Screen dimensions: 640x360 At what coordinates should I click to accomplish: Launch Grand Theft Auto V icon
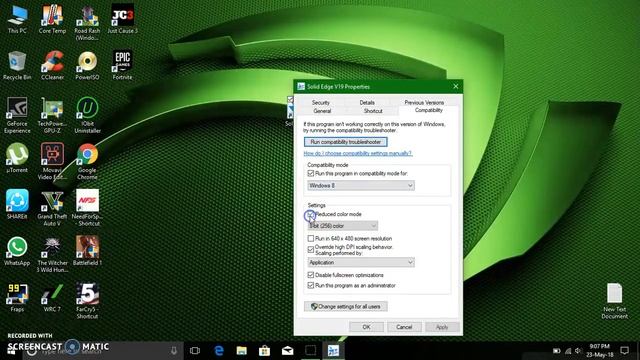52,208
